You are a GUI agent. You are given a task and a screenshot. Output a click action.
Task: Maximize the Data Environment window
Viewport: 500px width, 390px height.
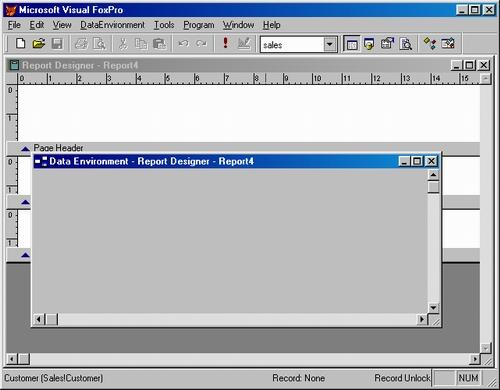[x=417, y=161]
